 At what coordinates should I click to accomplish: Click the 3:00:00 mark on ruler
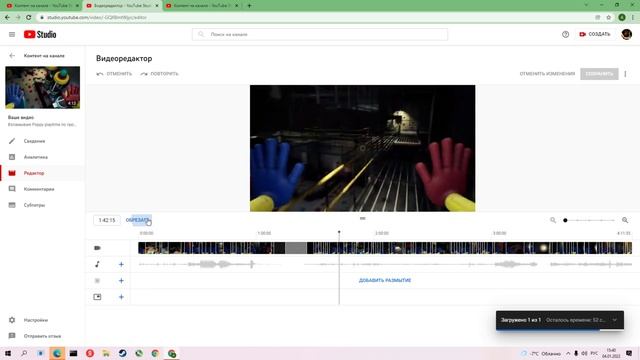tap(499, 233)
